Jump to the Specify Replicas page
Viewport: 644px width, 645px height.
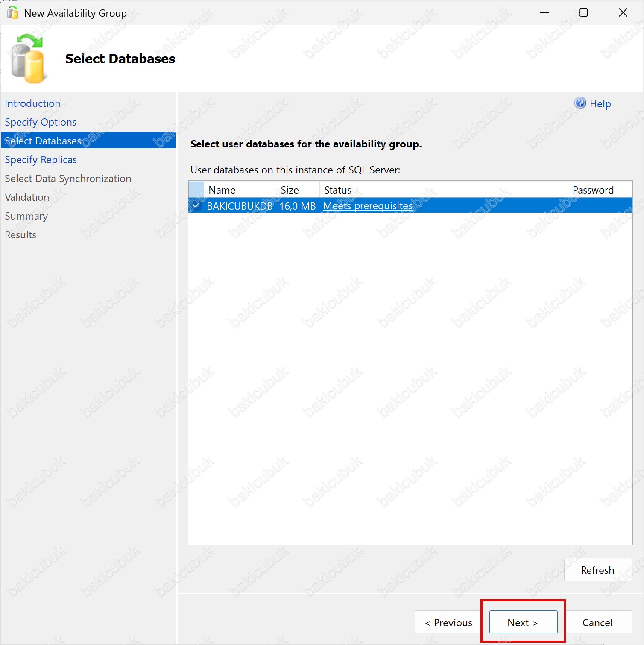pyautogui.click(x=41, y=160)
